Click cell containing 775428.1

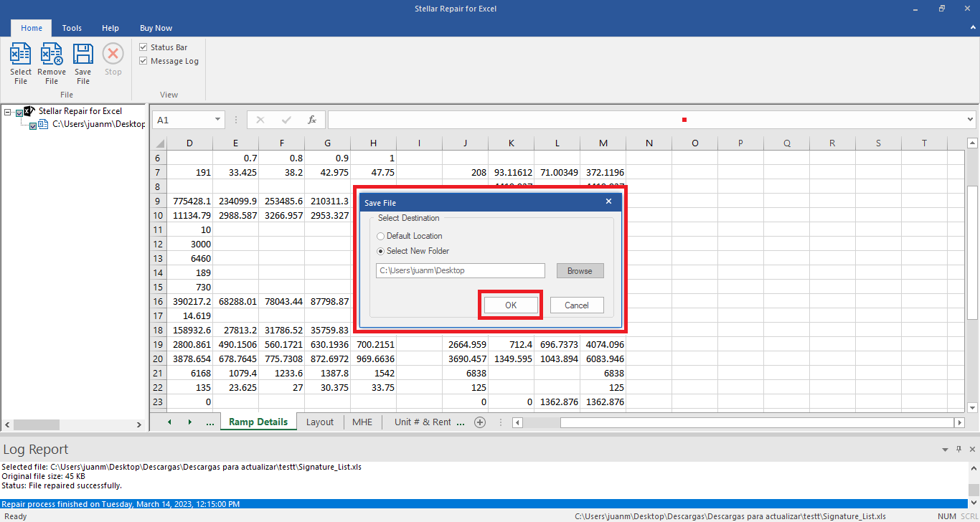(189, 201)
